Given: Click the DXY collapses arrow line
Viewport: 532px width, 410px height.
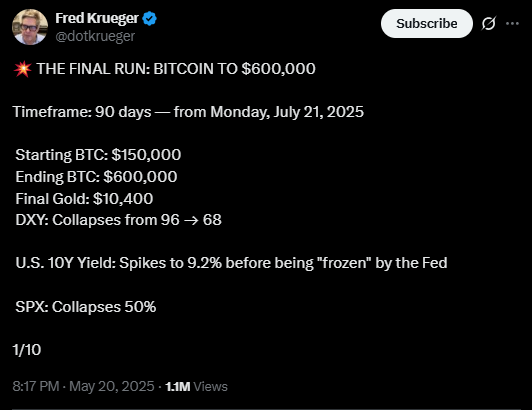Looking at the screenshot, I should click(x=118, y=220).
